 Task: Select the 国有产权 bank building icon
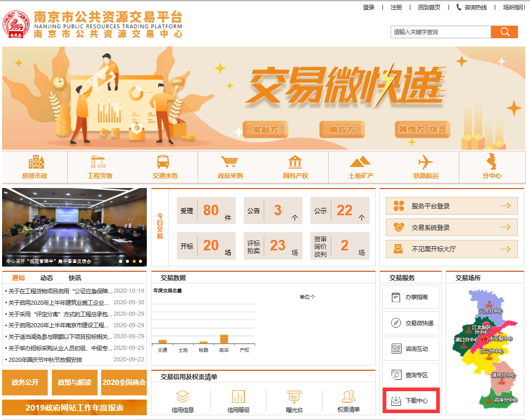[295, 162]
